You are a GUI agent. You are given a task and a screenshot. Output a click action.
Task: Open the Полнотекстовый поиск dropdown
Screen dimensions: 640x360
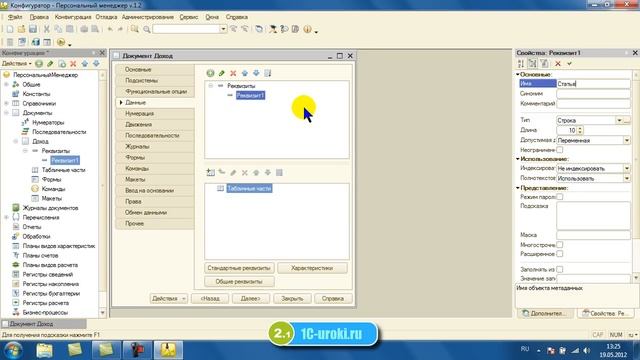(627, 178)
